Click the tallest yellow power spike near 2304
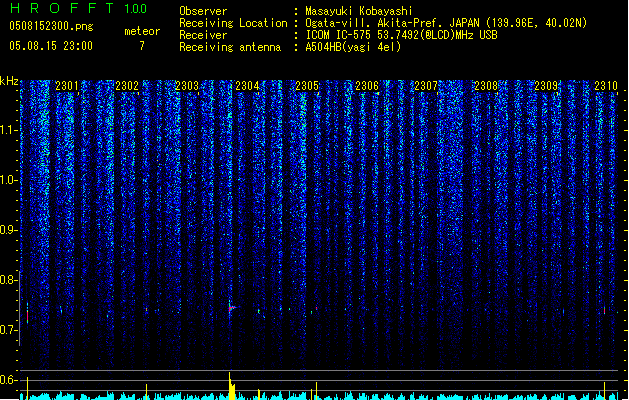Viewport: 629px width, 400px height. click(x=231, y=386)
